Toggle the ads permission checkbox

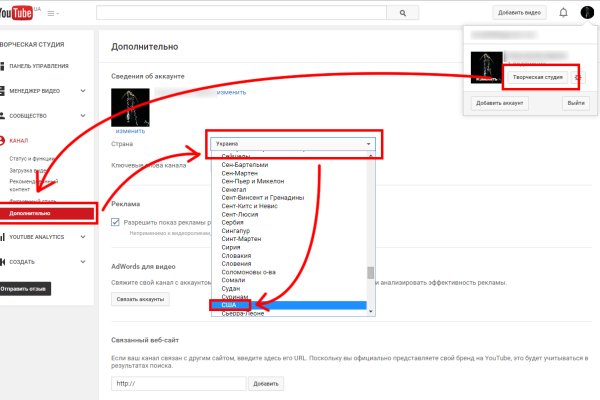pos(117,222)
